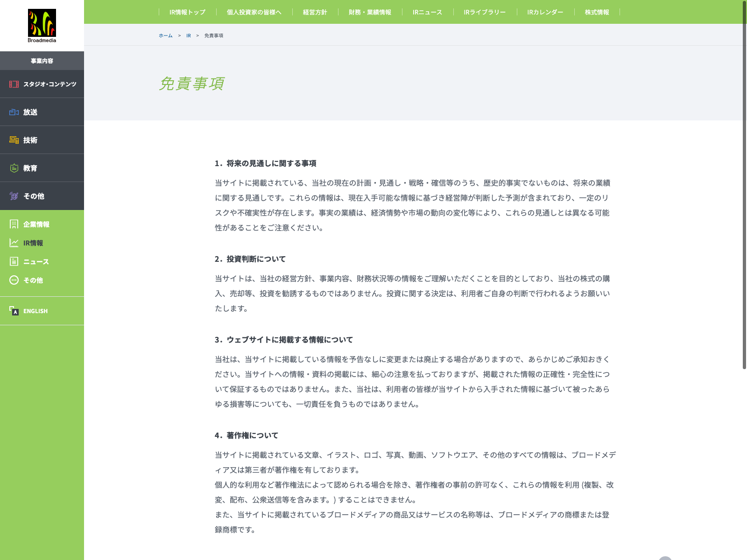Click the vertical page scrollbar
This screenshot has width=747, height=560.
click(744, 187)
